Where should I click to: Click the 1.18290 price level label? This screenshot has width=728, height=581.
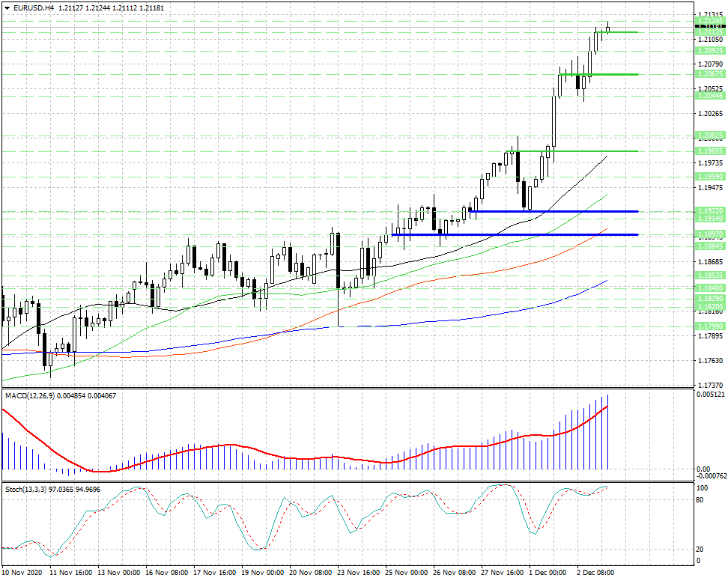710,299
